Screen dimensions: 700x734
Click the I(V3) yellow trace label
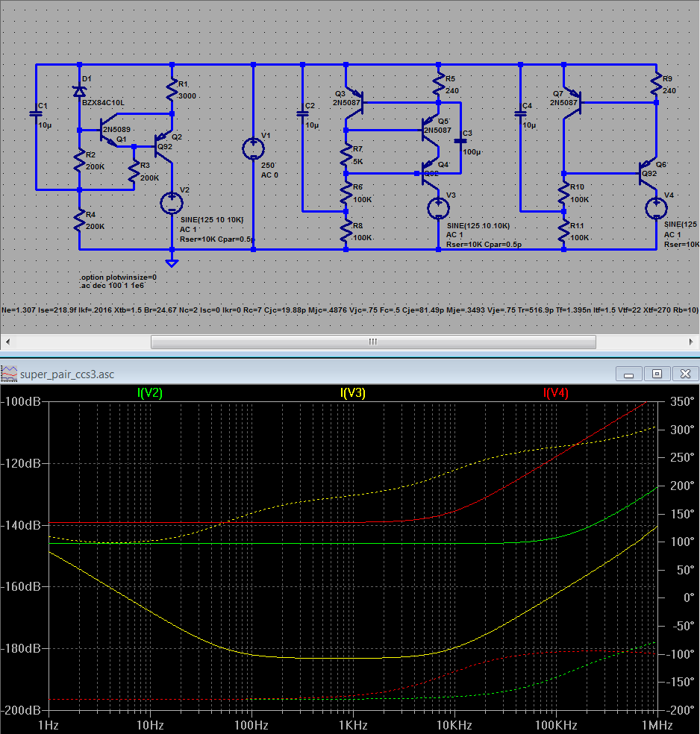pyautogui.click(x=352, y=393)
